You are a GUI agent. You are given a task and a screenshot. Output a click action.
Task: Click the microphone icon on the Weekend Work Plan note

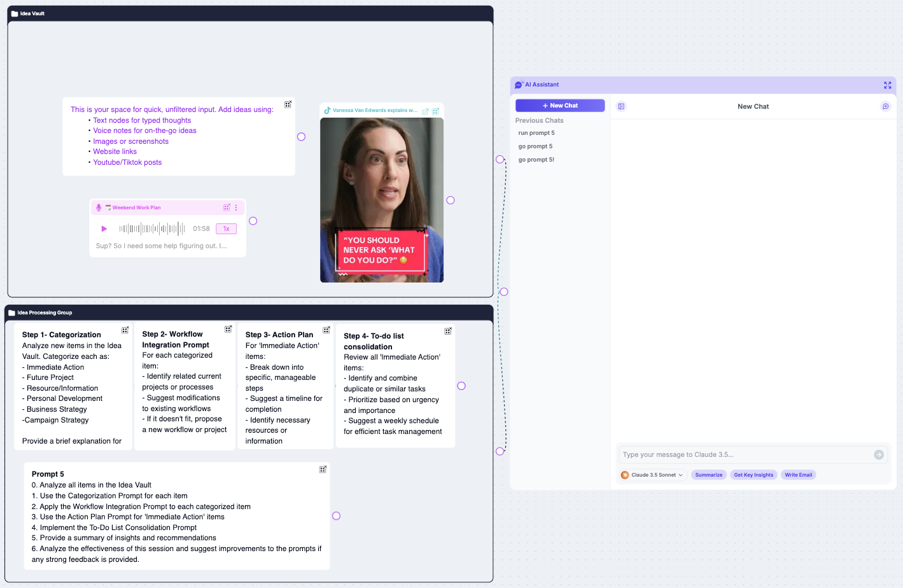[x=99, y=208]
